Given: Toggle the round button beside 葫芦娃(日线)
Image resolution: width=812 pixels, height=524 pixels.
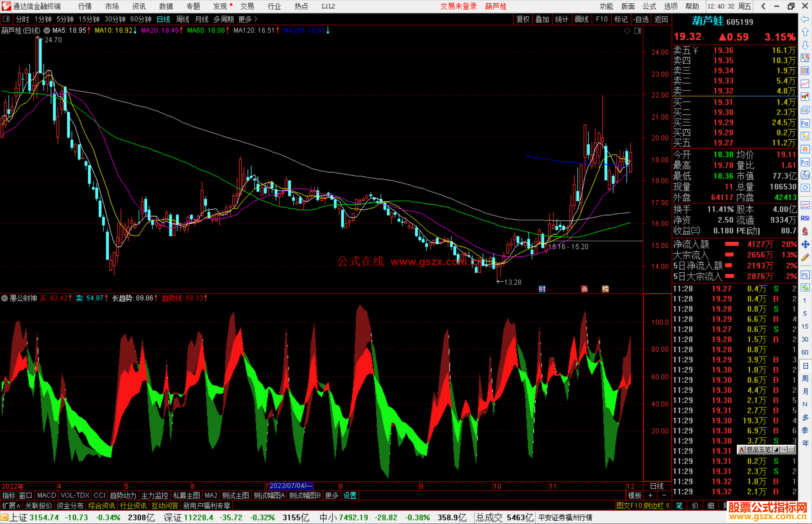Looking at the screenshot, I should tap(47, 30).
